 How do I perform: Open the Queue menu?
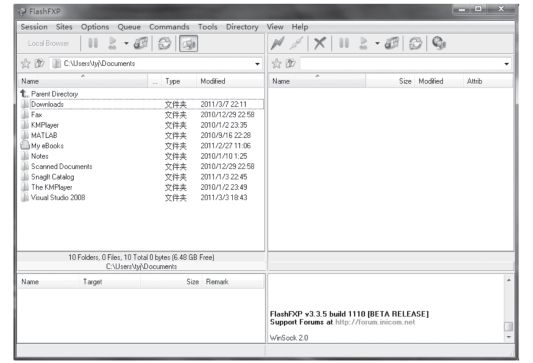click(x=129, y=27)
